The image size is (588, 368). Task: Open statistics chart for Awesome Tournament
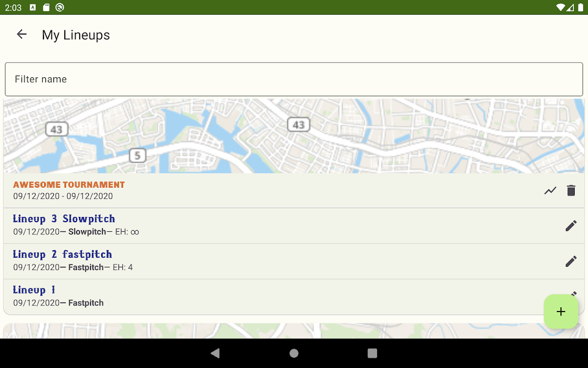[x=550, y=190]
